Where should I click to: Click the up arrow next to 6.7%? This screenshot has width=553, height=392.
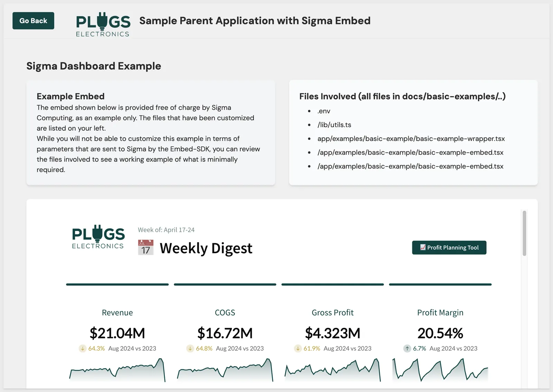(x=407, y=348)
